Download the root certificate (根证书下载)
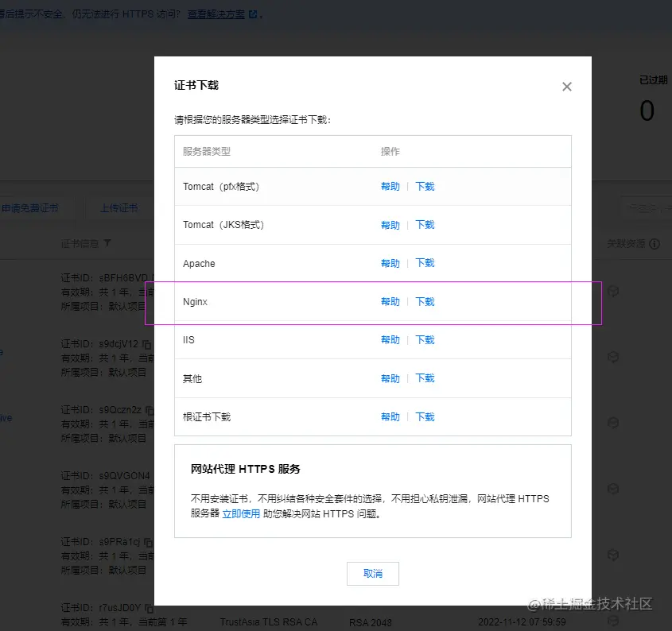Screen dimensions: 672x631 pos(425,416)
